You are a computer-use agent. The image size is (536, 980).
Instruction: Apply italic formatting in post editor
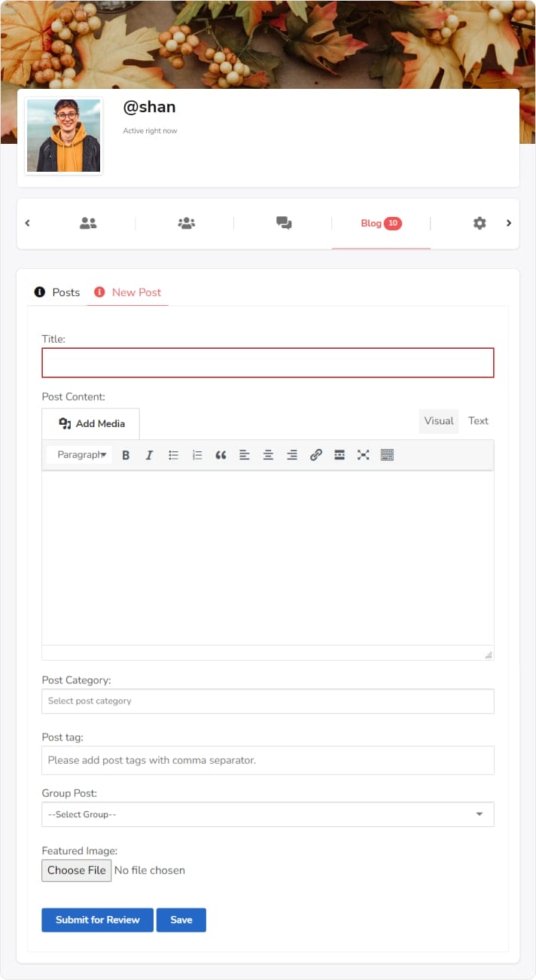tap(149, 455)
